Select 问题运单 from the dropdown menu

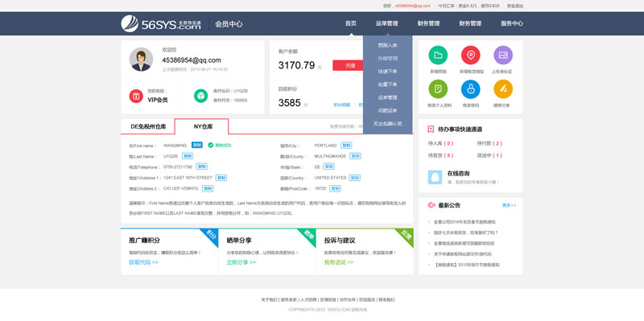click(x=388, y=110)
